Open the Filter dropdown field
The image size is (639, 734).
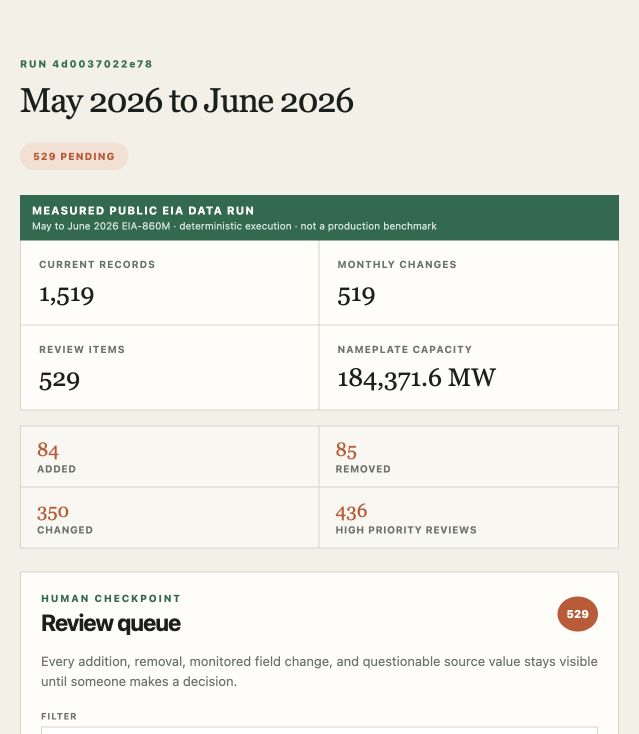coord(319,730)
